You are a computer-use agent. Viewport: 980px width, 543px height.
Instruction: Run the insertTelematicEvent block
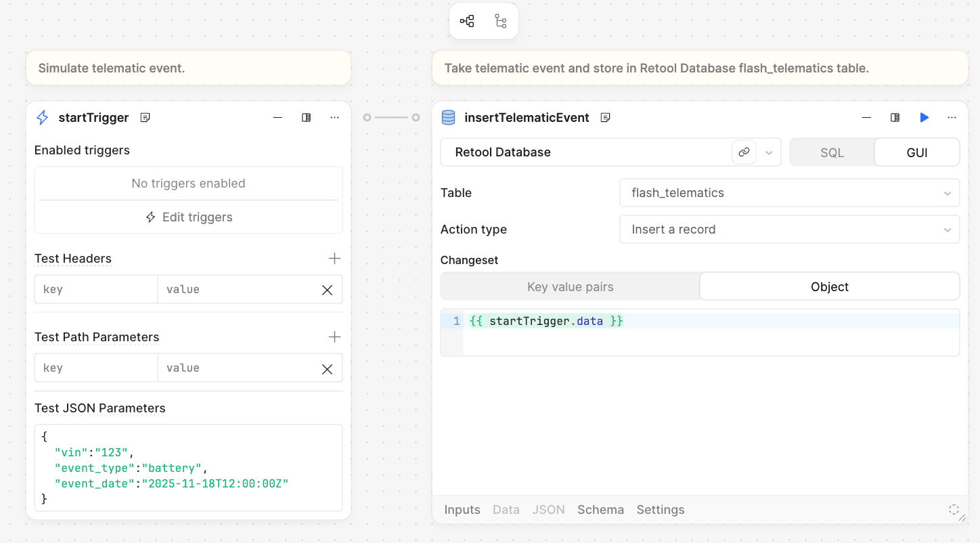click(x=924, y=118)
